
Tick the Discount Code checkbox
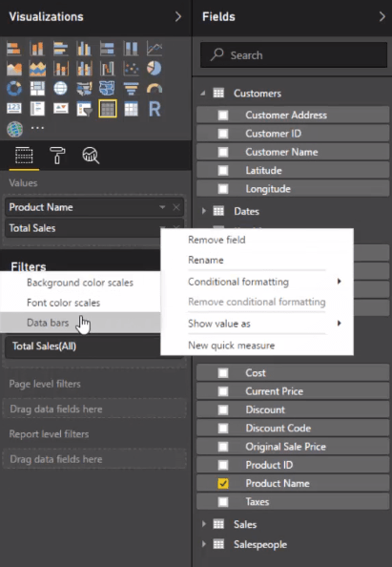click(223, 429)
